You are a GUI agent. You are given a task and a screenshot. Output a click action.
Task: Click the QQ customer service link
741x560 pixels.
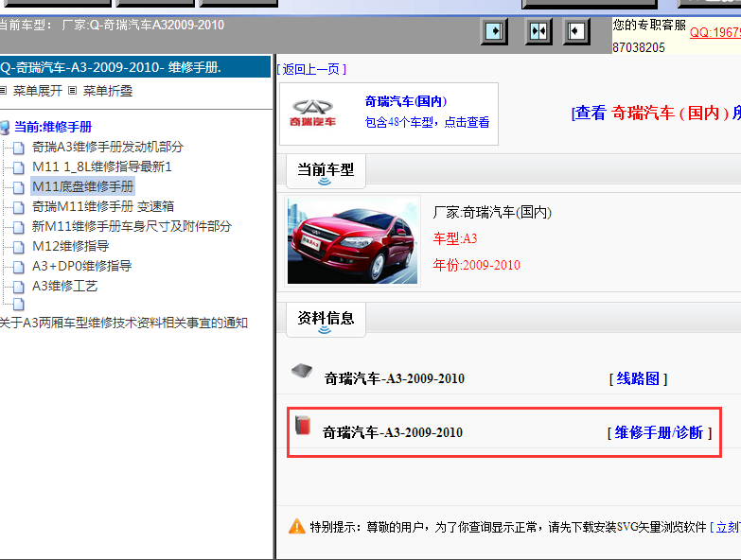(715, 32)
